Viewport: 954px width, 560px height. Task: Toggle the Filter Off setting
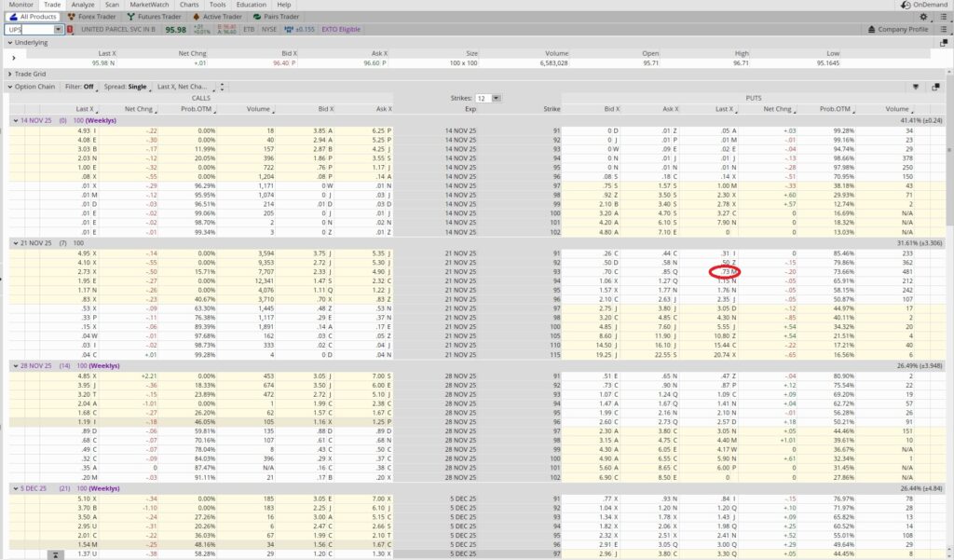[80, 86]
